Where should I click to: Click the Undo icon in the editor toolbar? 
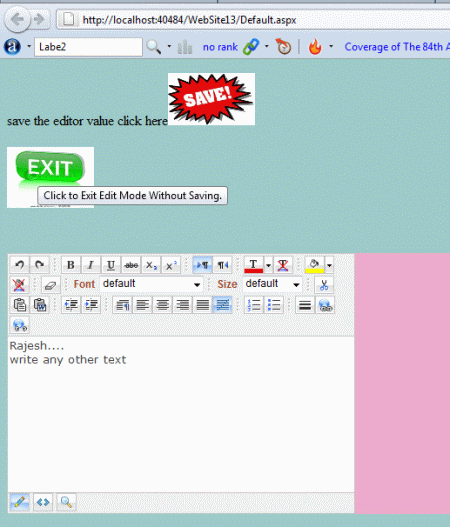[x=19, y=265]
